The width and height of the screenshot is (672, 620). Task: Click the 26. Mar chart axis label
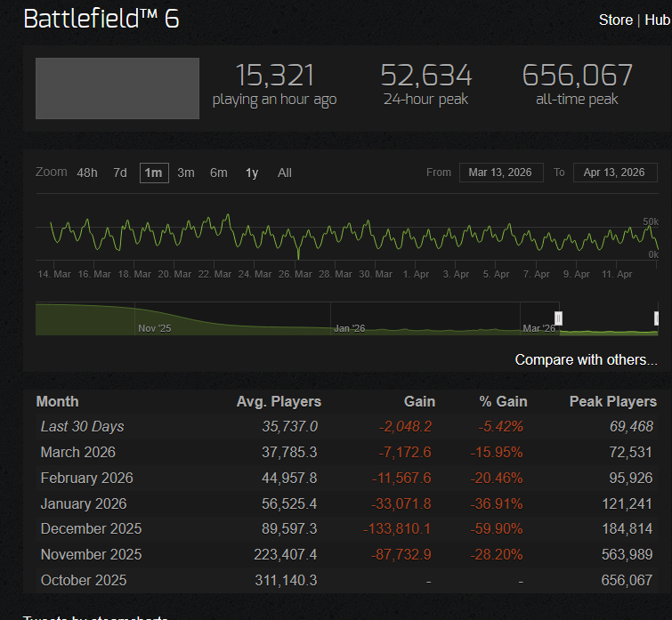pos(295,274)
